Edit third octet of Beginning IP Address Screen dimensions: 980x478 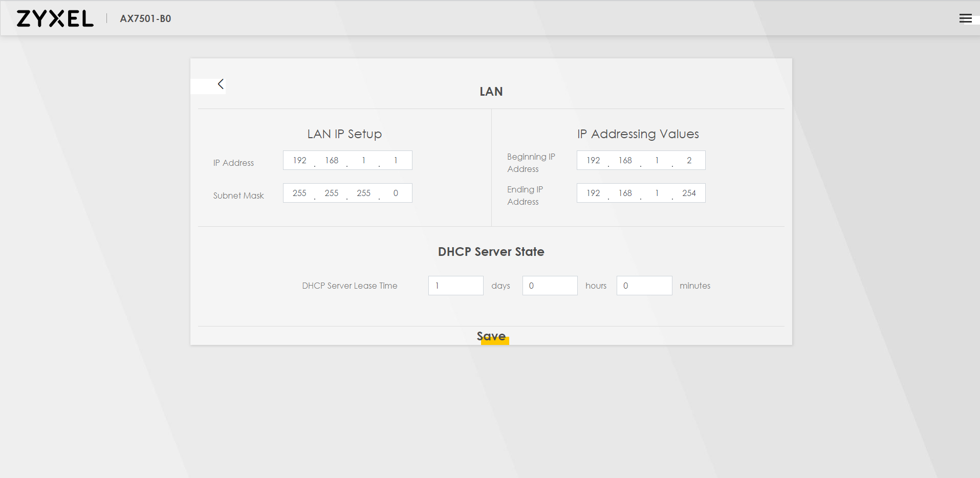pos(657,160)
